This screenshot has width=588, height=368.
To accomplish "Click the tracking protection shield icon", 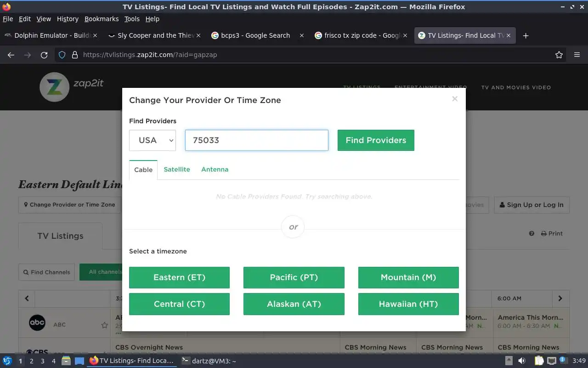I will point(62,55).
